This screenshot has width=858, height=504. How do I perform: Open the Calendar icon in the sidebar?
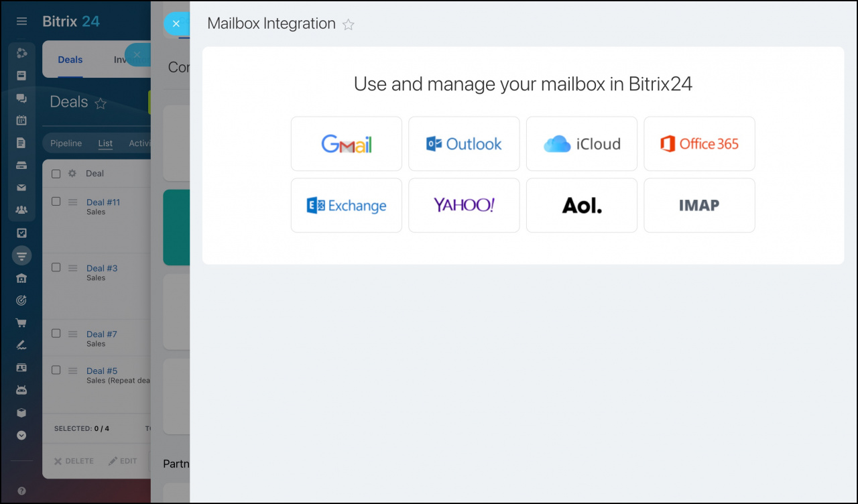pyautogui.click(x=21, y=121)
